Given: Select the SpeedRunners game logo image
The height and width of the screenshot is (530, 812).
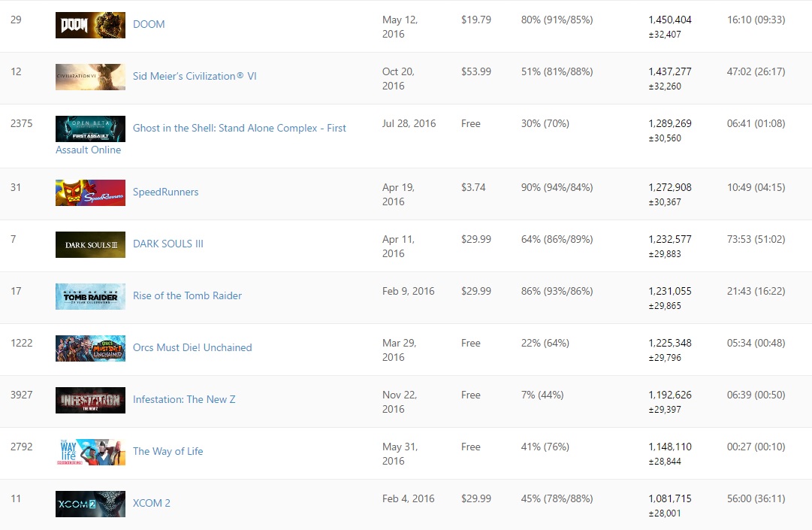Looking at the screenshot, I should (90, 192).
